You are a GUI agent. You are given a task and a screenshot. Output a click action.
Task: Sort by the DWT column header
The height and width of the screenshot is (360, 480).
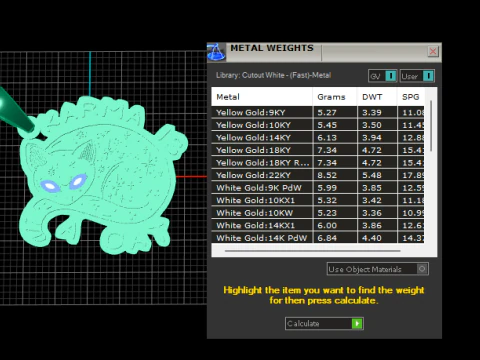tap(377, 97)
